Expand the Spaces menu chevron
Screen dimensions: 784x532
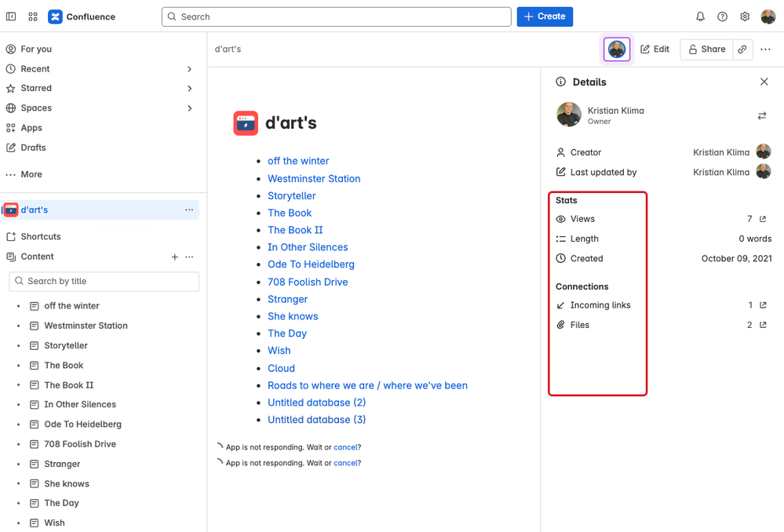189,108
